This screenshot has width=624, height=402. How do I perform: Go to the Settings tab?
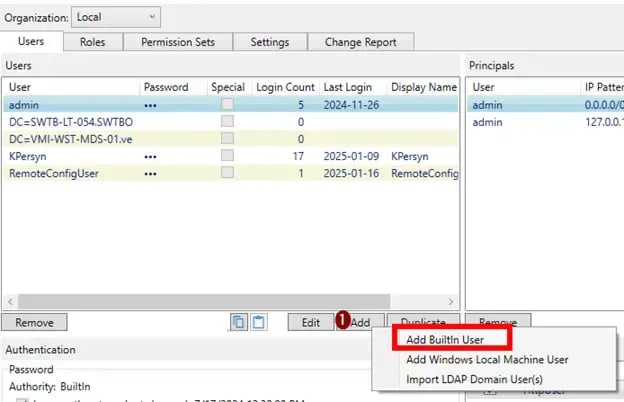pyautogui.click(x=269, y=42)
